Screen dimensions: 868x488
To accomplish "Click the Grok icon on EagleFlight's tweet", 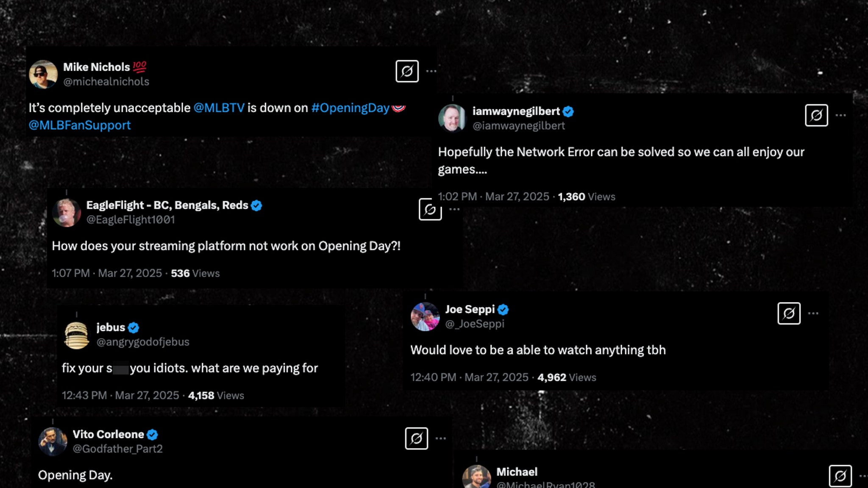I will [430, 209].
